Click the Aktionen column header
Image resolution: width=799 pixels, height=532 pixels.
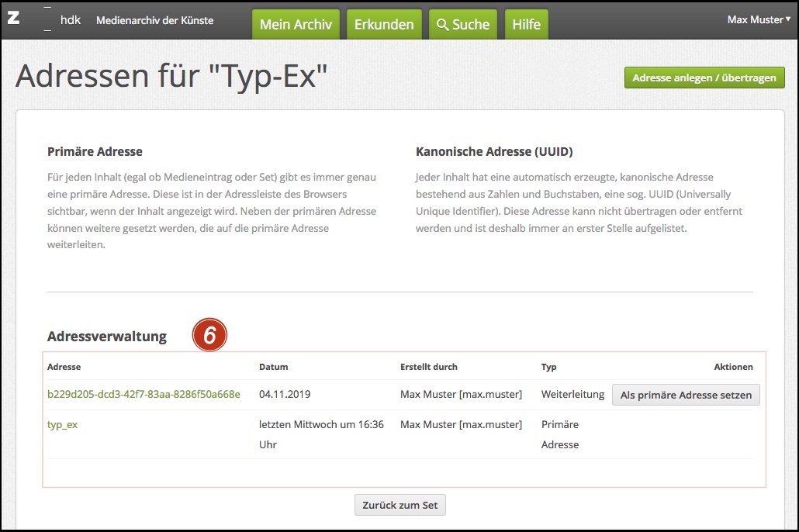pyautogui.click(x=733, y=367)
